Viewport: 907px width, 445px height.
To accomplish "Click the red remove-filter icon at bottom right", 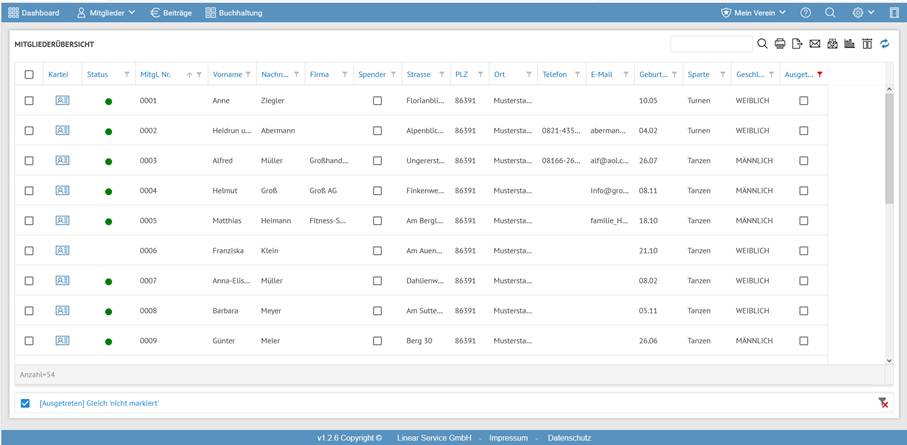I will [x=883, y=403].
